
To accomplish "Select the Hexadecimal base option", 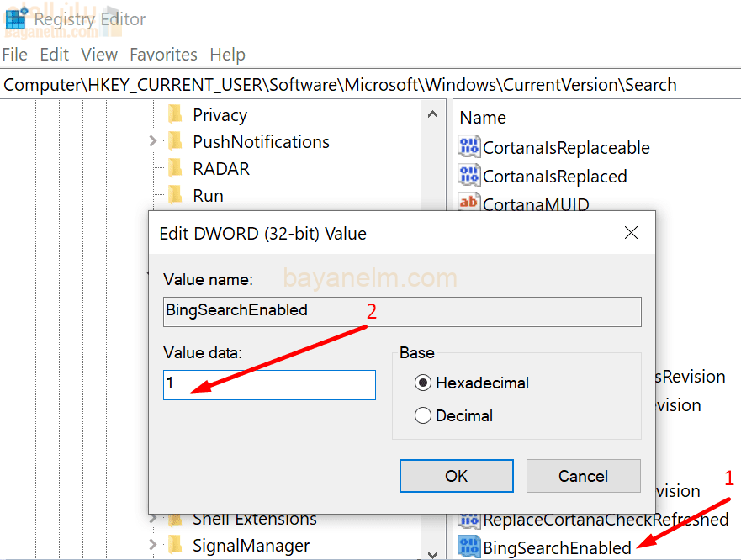I will pos(423,383).
